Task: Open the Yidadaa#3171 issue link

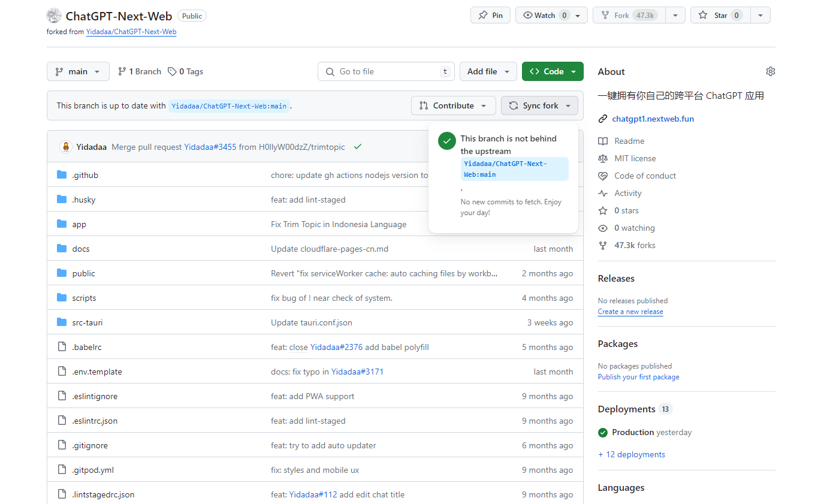Action: point(357,372)
